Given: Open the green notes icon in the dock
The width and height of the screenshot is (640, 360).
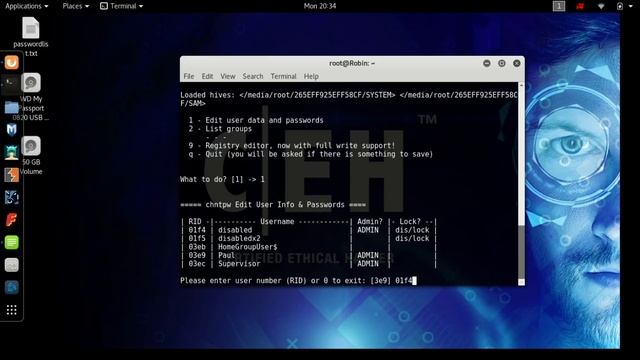Looking at the screenshot, I should tap(11, 242).
